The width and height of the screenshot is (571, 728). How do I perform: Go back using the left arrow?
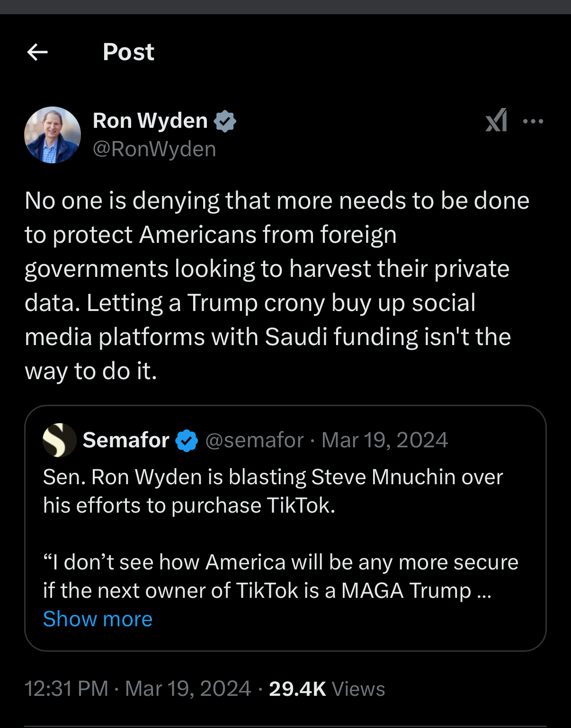click(x=37, y=52)
